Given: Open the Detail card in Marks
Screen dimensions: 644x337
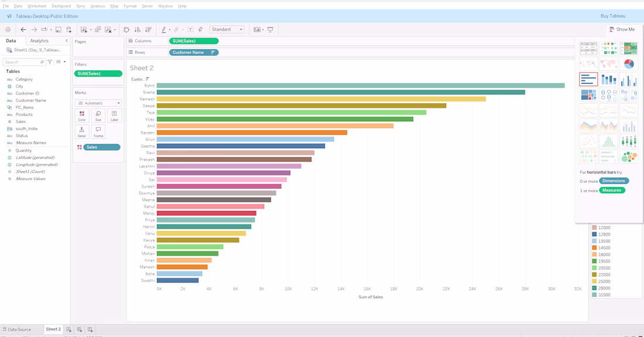Looking at the screenshot, I should click(82, 131).
